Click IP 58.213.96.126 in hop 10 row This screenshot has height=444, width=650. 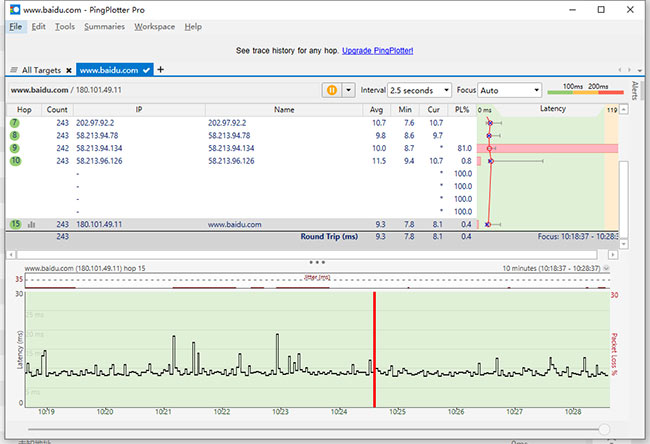(x=99, y=161)
